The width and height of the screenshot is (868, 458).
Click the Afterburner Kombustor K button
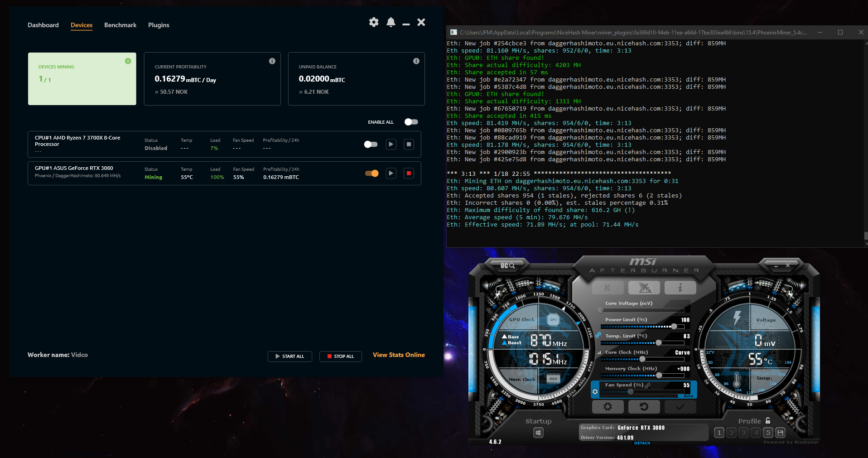point(608,288)
